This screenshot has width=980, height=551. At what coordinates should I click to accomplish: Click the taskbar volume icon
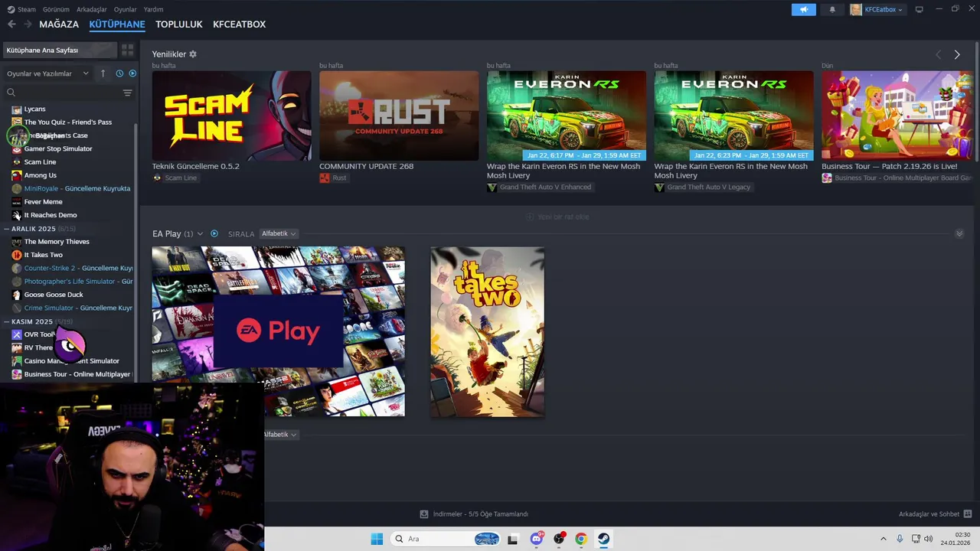929,539
